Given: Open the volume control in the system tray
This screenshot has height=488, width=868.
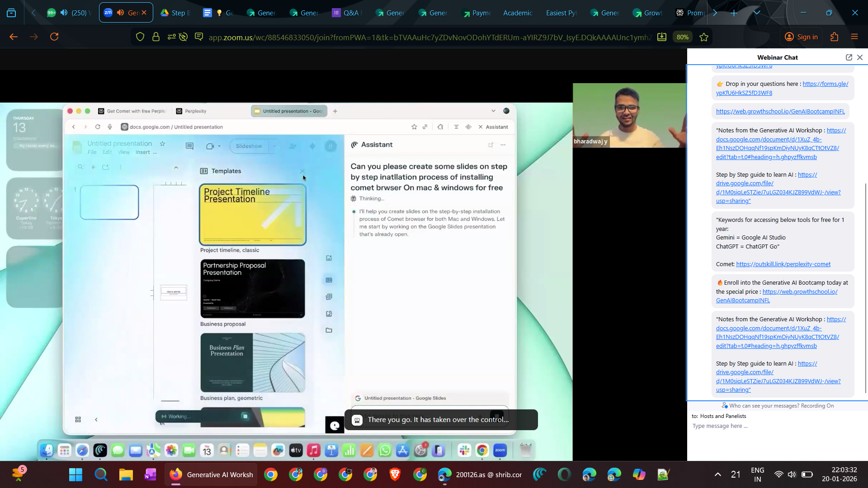Looking at the screenshot, I should click(792, 475).
